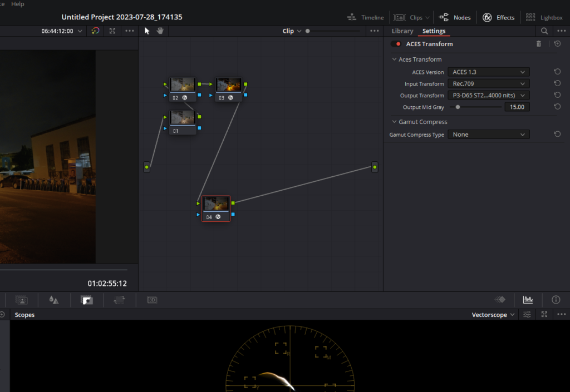Reset the Input Transform parameter
Screen dimensions: 570x392
pos(557,83)
